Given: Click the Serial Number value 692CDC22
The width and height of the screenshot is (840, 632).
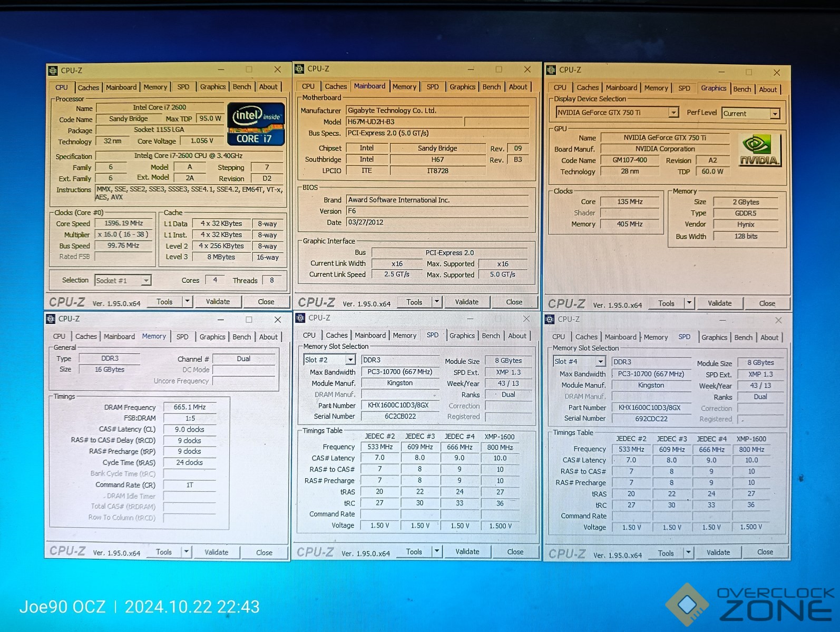Looking at the screenshot, I should [651, 419].
